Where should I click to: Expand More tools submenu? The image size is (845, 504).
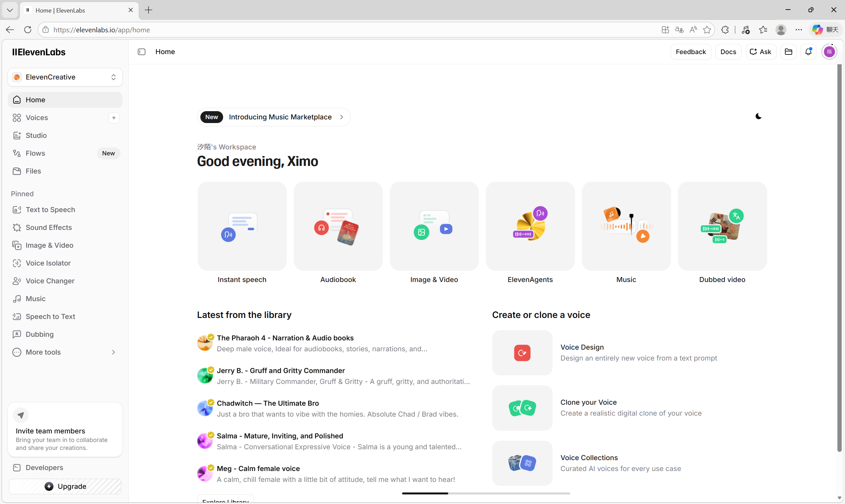click(65, 352)
